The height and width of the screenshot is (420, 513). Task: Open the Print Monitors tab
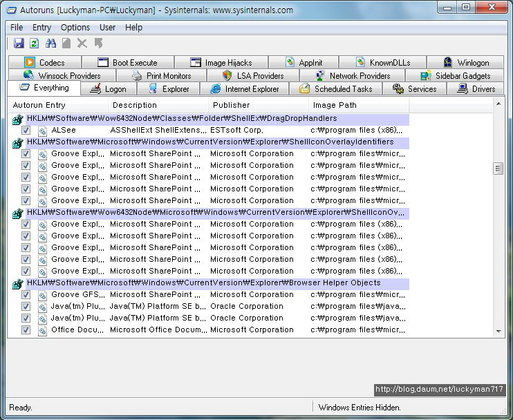(x=162, y=75)
